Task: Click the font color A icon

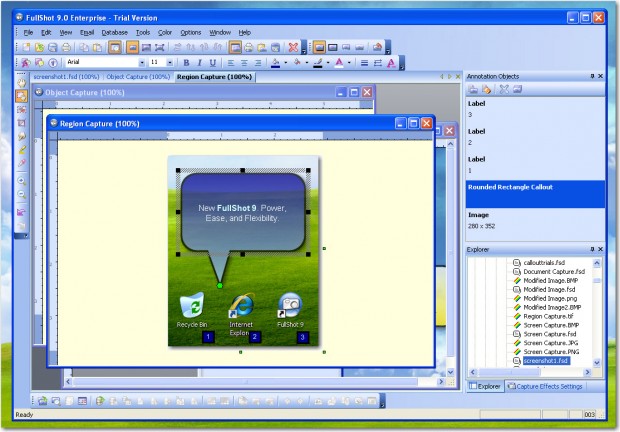Action: point(339,63)
